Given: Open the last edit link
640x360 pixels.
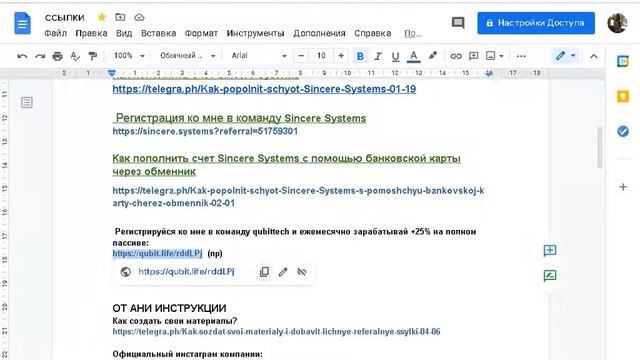Looking at the screenshot, I should coord(412,33).
